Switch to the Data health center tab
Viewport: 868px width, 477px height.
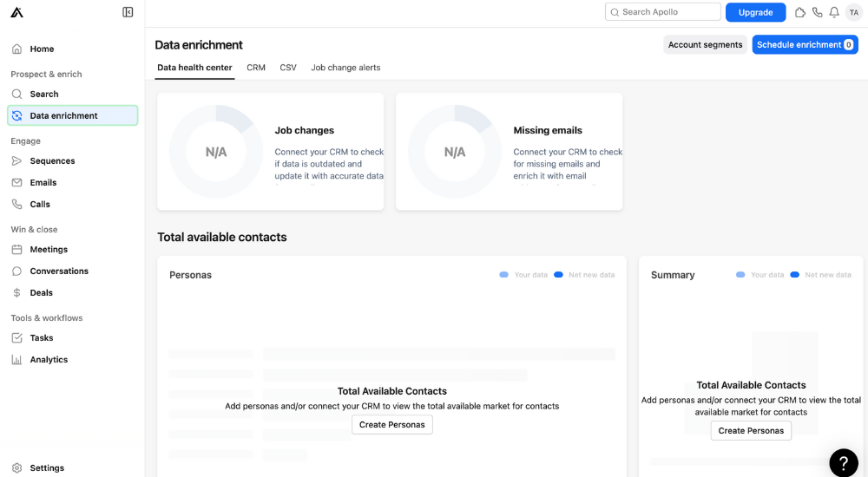pos(194,68)
